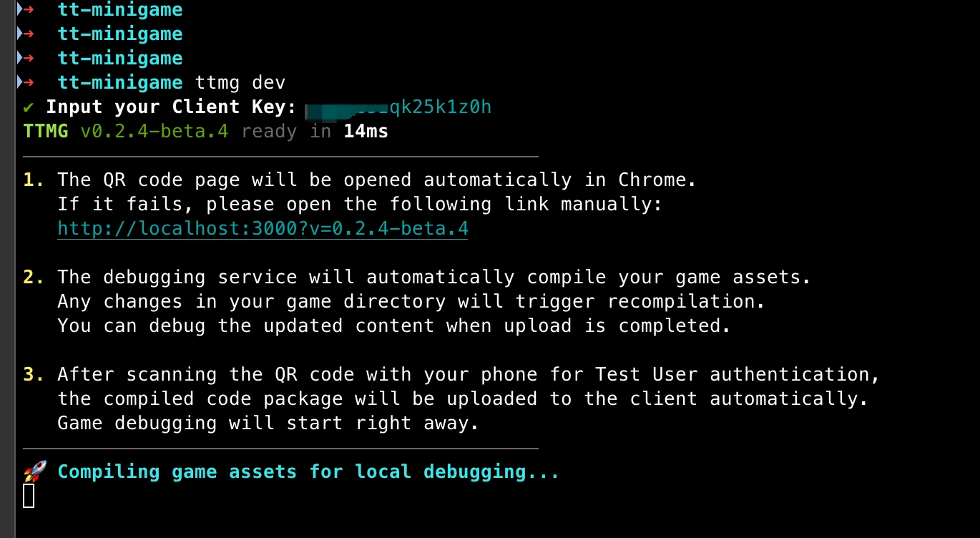Click the yellow step number "1."
Image resolution: width=980 pixels, height=538 pixels.
[x=34, y=180]
